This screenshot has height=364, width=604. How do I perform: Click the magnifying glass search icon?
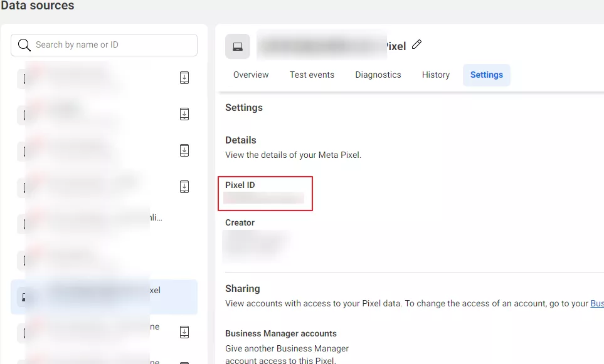(x=24, y=45)
